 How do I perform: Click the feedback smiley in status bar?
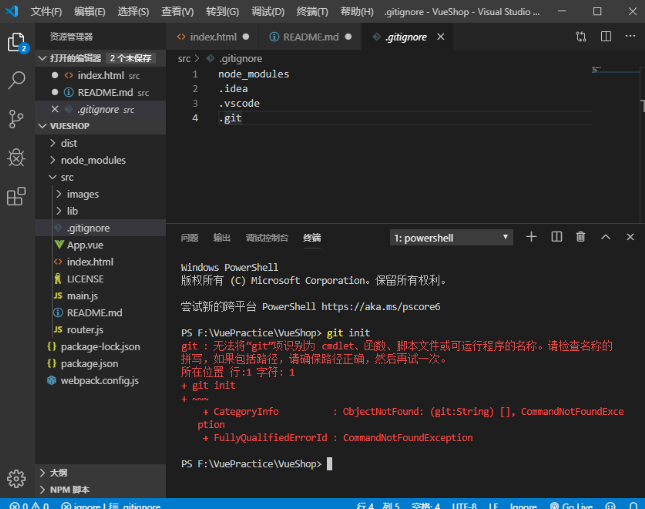pyautogui.click(x=610, y=505)
